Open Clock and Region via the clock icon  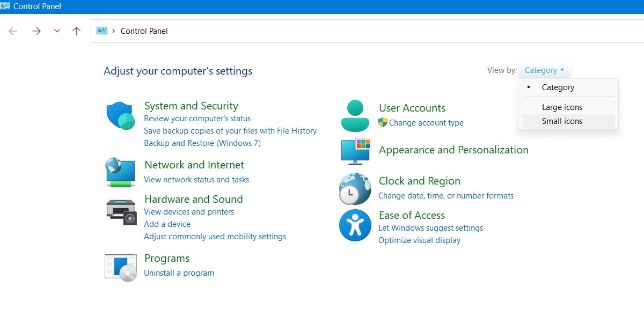[x=355, y=188]
